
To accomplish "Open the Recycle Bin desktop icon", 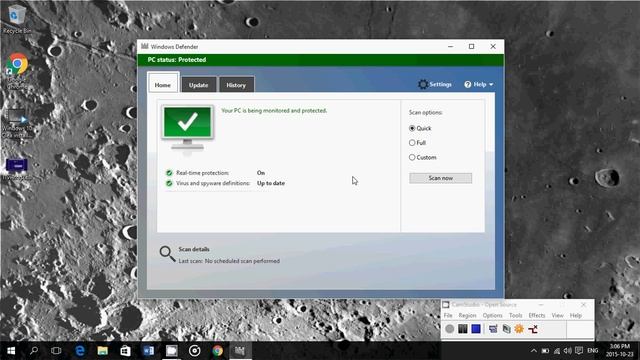I will tap(16, 20).
